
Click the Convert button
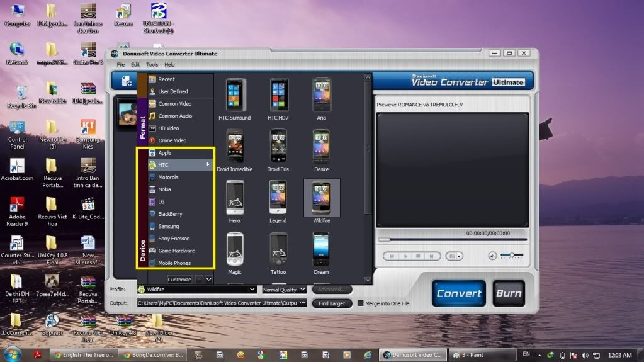[x=459, y=293]
